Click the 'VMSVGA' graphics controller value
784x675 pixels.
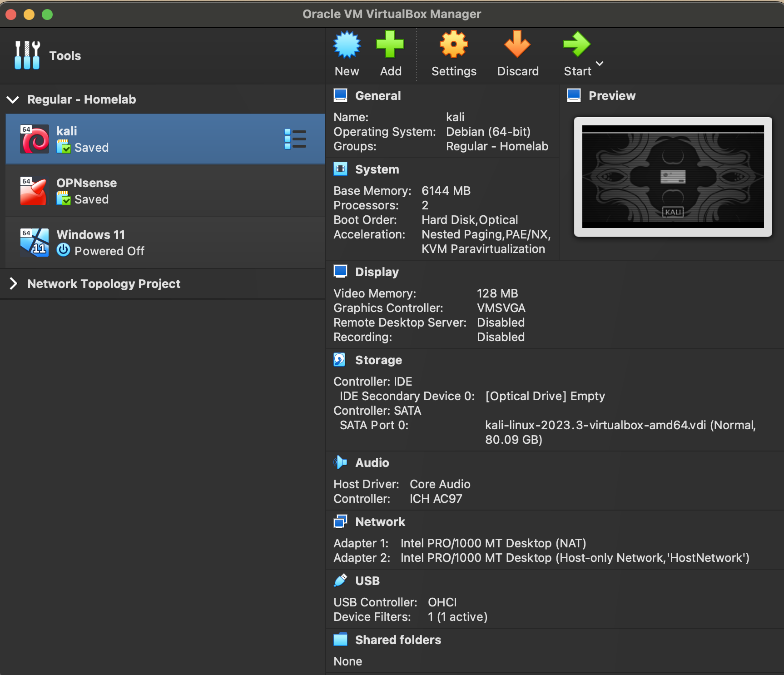pyautogui.click(x=501, y=308)
